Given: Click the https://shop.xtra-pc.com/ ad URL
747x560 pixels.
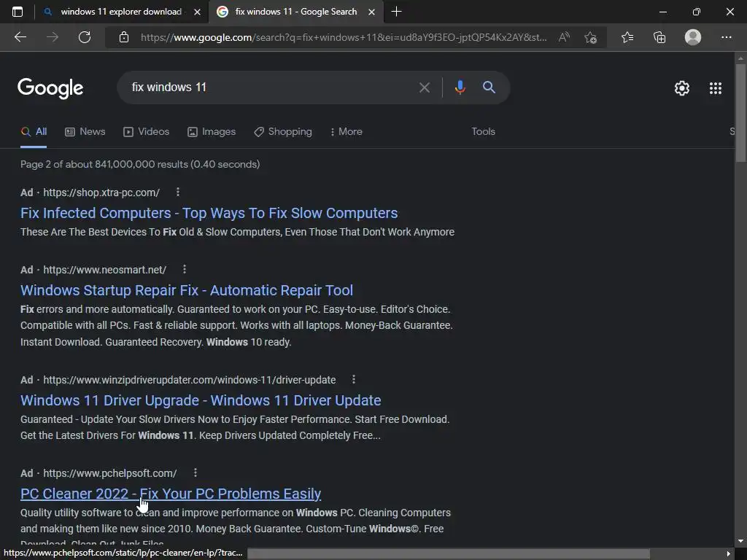Looking at the screenshot, I should pos(101,192).
